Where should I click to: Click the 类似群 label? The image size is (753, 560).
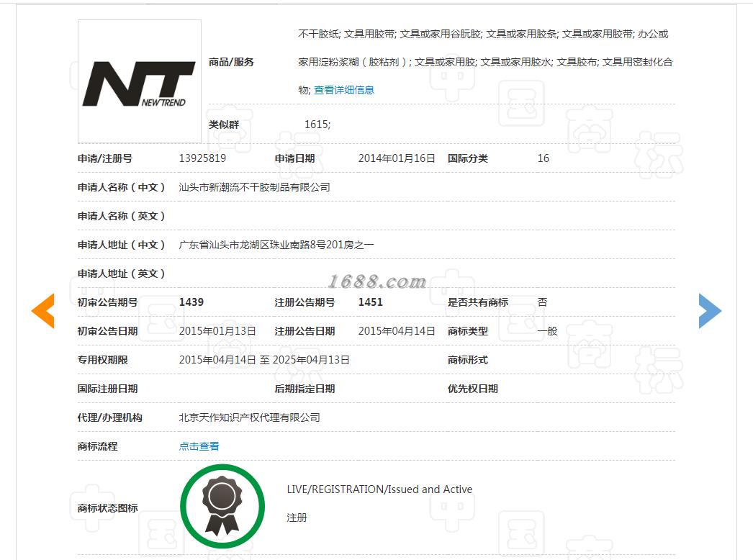(x=224, y=125)
